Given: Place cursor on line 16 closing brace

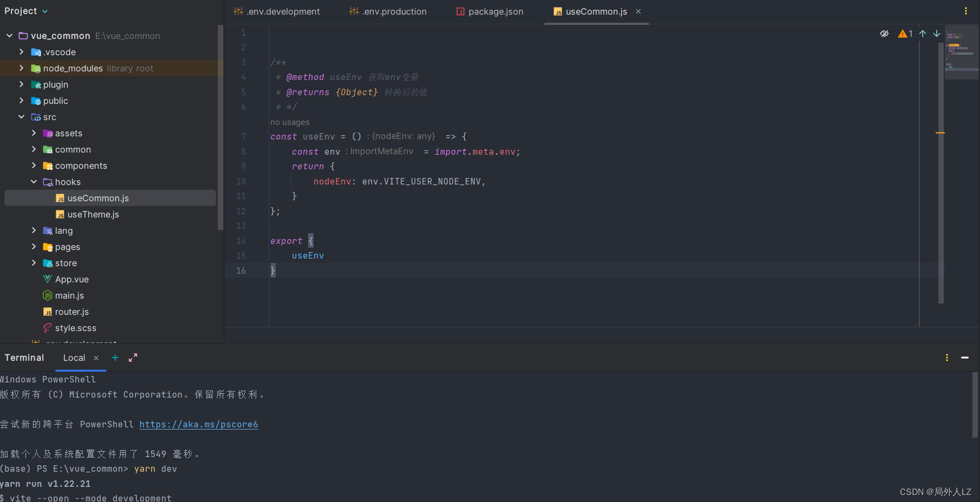Looking at the screenshot, I should coord(273,270).
